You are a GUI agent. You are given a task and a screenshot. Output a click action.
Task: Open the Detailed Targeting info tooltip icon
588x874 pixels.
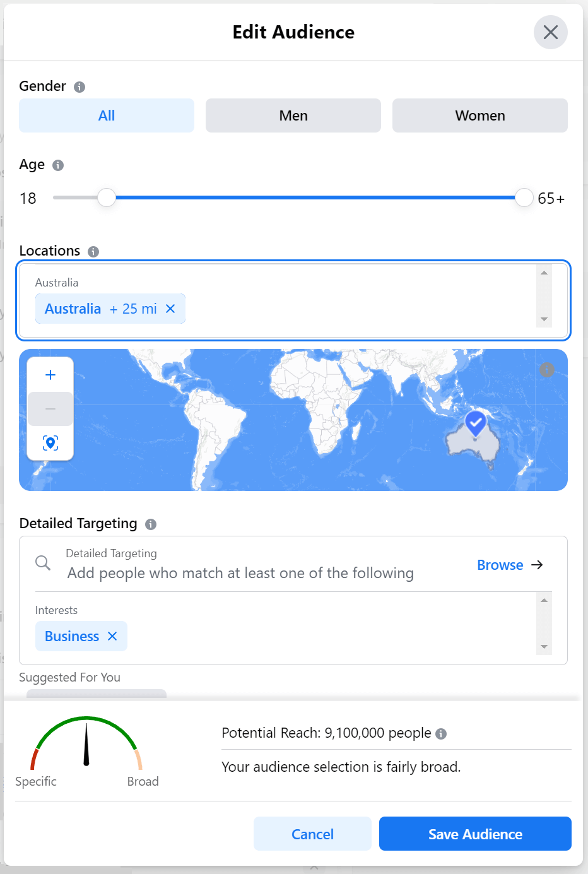(150, 524)
